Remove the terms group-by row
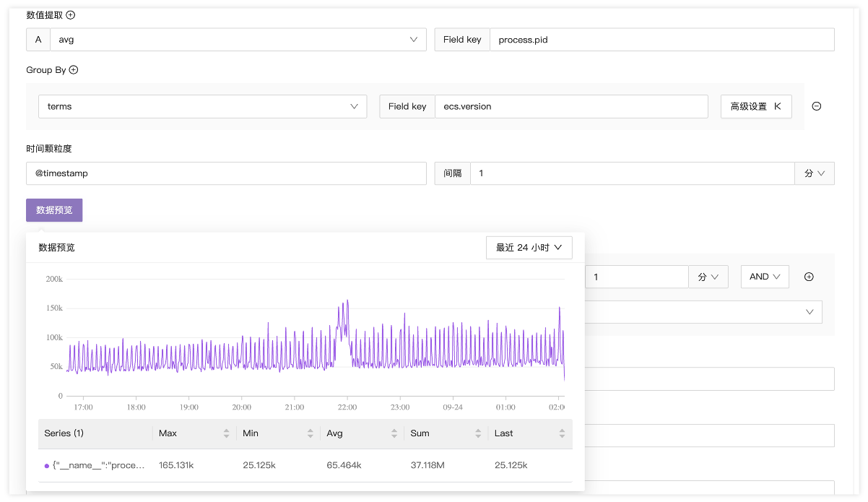 tap(817, 106)
